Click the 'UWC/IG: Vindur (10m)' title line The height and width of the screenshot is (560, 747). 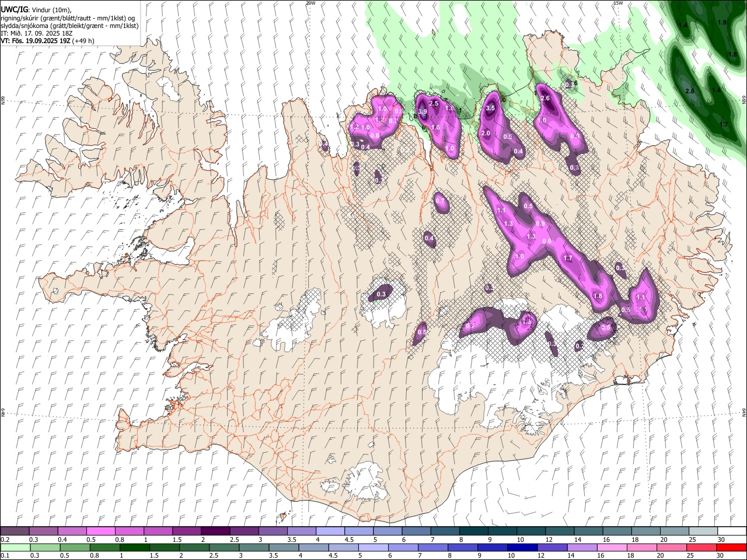(36, 9)
